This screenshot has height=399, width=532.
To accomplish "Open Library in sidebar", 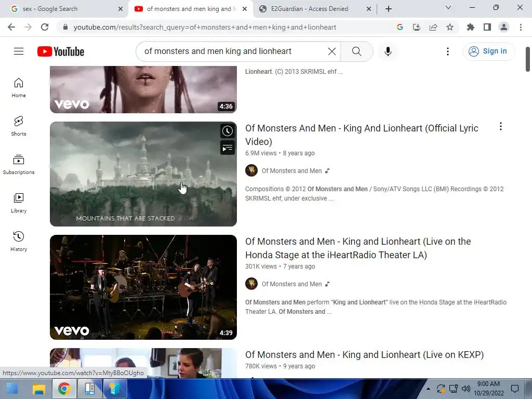I will 19,203.
